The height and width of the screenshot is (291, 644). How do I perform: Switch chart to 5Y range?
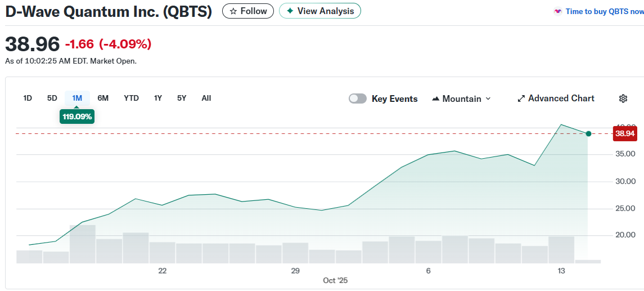[182, 98]
